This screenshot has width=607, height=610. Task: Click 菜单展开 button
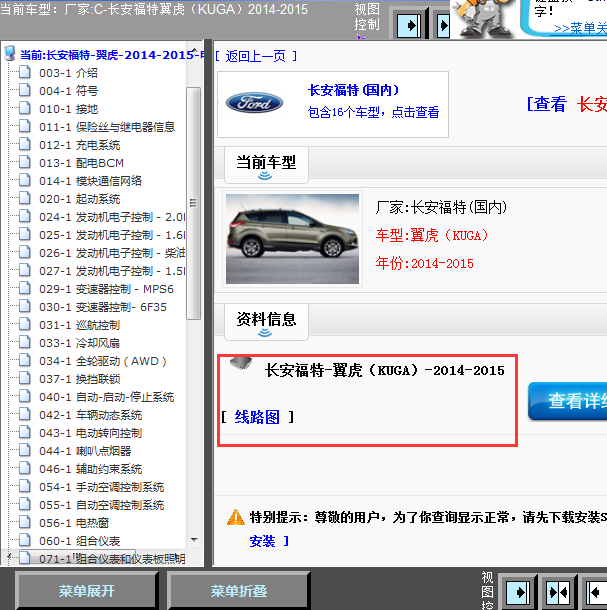(x=87, y=591)
